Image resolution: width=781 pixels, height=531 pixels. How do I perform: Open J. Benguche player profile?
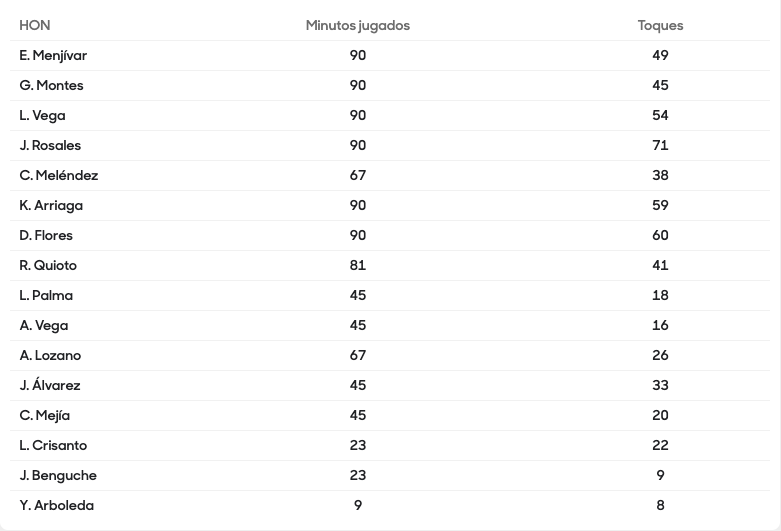[58, 475]
